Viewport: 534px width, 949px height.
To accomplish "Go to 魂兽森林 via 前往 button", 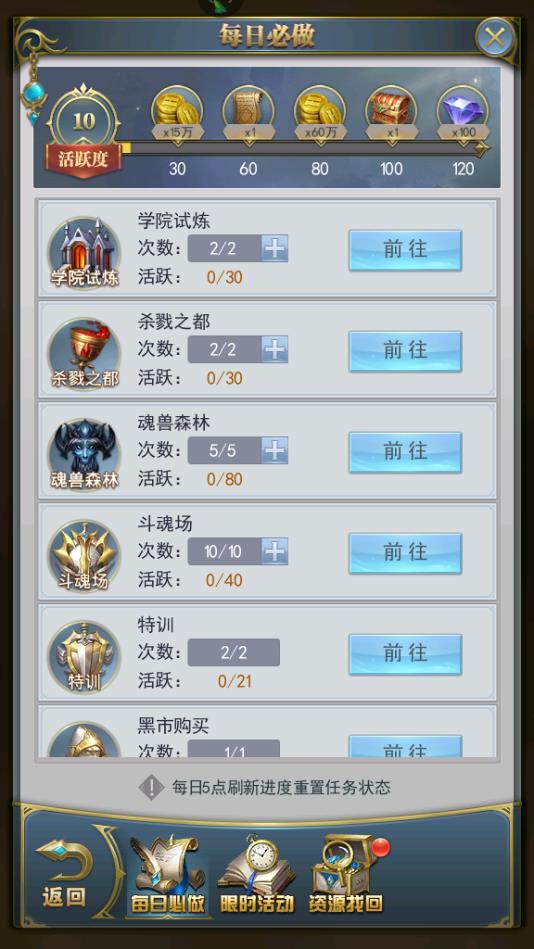I will [405, 452].
